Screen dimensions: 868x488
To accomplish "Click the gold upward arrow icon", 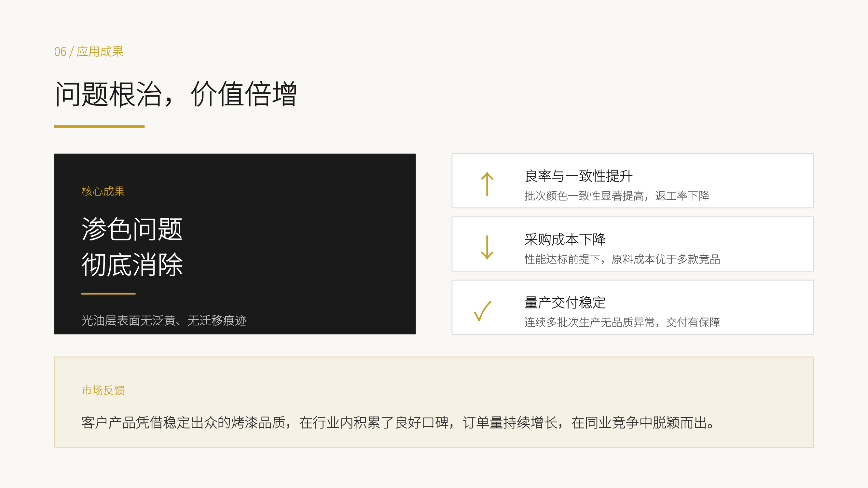I will pyautogui.click(x=487, y=184).
